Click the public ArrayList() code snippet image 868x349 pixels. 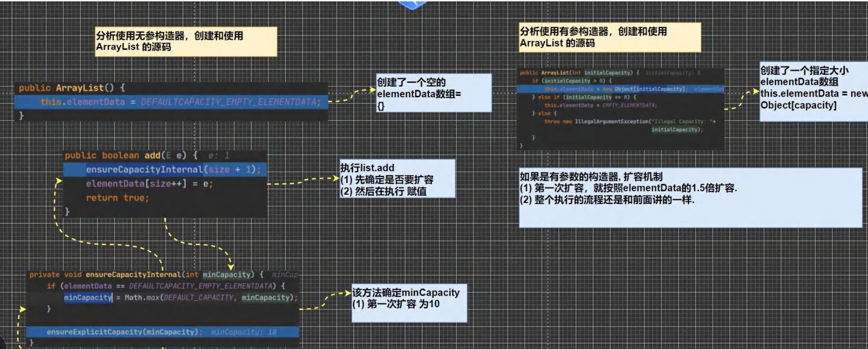click(171, 101)
